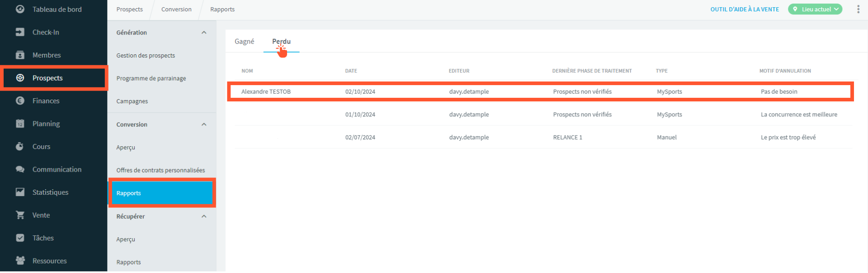Collapse the Conversion section
The height and width of the screenshot is (273, 868).
(x=204, y=125)
